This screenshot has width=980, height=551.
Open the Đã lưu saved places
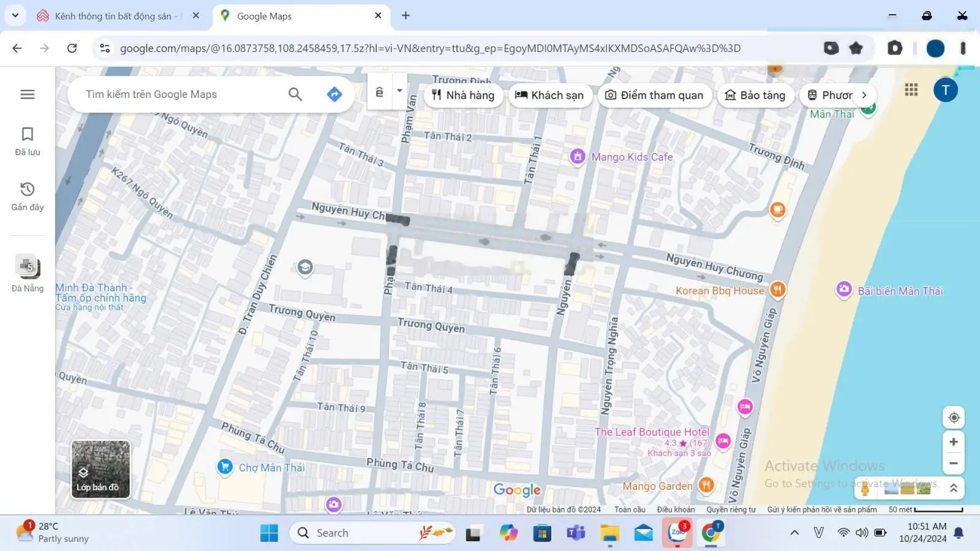click(28, 141)
